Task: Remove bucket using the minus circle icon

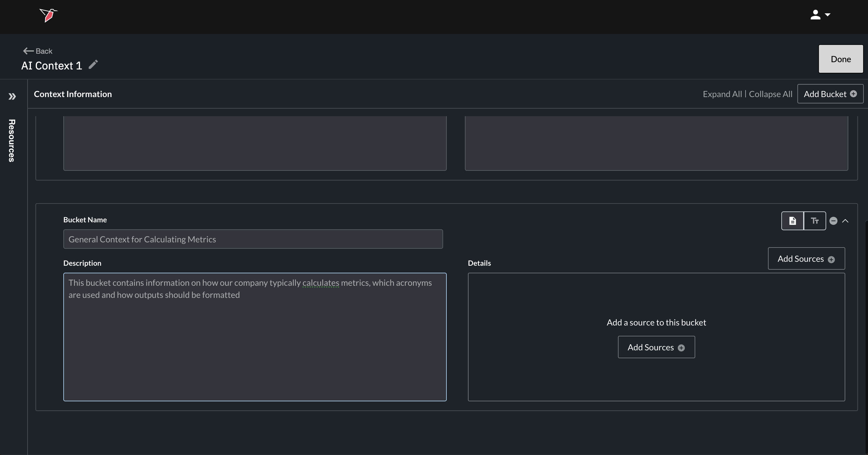Action: (x=833, y=221)
